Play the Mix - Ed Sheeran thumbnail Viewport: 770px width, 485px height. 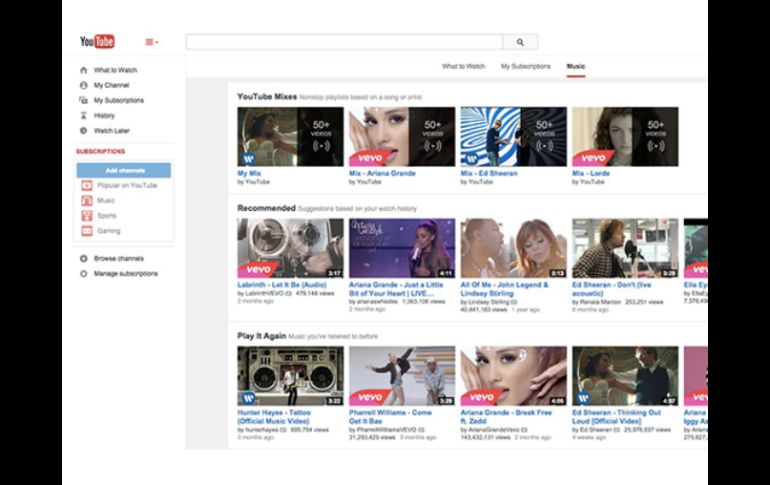(x=513, y=136)
